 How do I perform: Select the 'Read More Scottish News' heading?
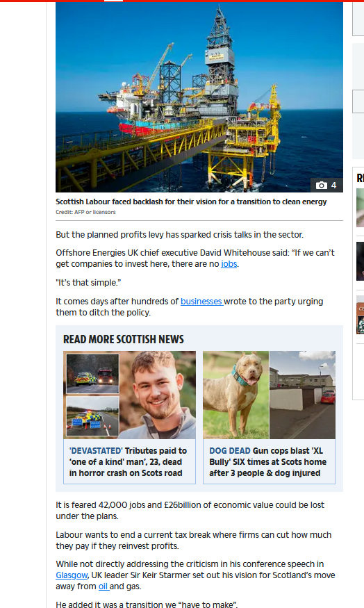[123, 339]
